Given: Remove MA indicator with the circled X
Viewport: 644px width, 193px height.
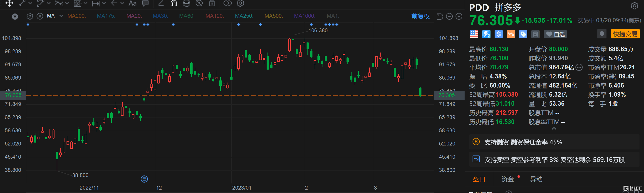Looking at the screenshot, I should pos(40,16).
